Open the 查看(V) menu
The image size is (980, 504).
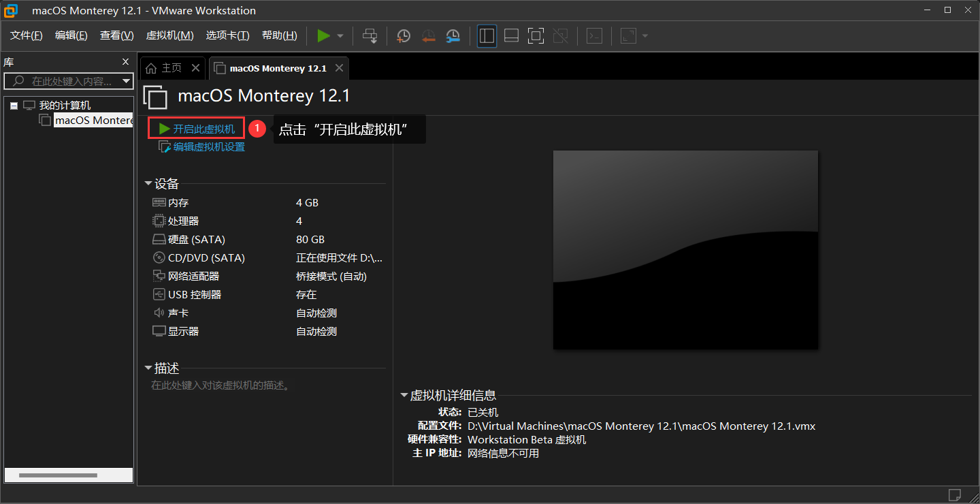pyautogui.click(x=116, y=35)
